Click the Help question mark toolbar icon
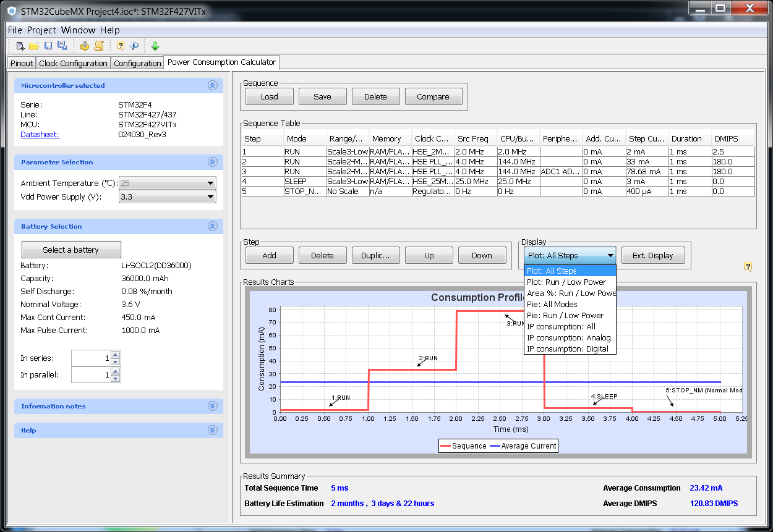The width and height of the screenshot is (773, 532). click(x=121, y=46)
